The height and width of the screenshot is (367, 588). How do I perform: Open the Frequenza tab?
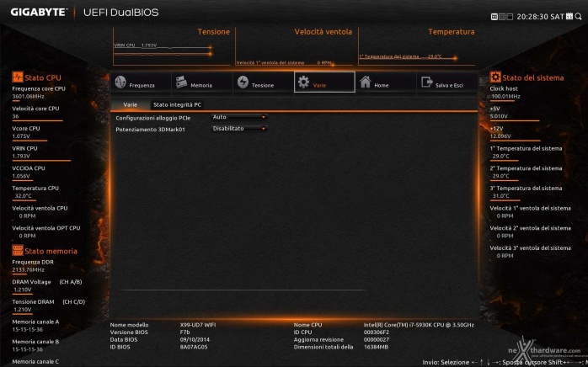[x=142, y=82]
